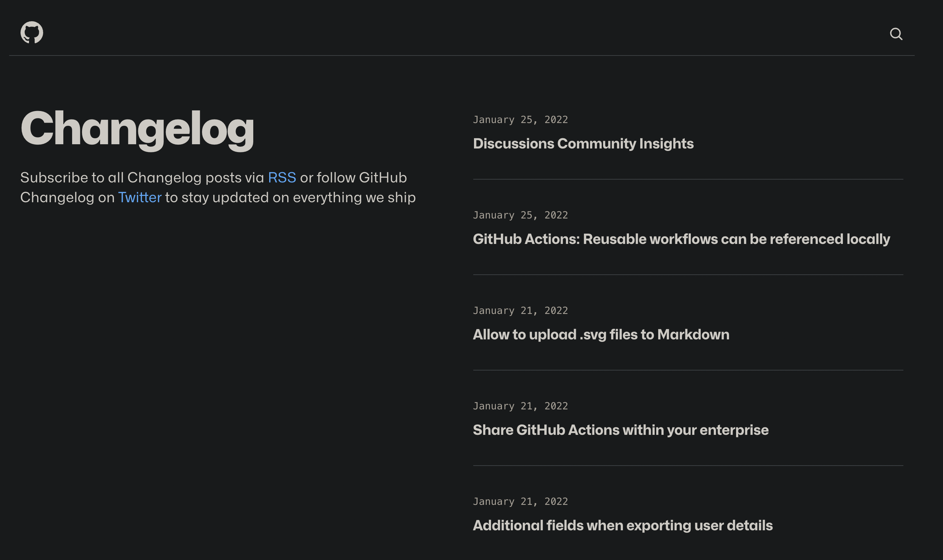Click date above Share GitHub Actions post
943x560 pixels.
tap(520, 407)
